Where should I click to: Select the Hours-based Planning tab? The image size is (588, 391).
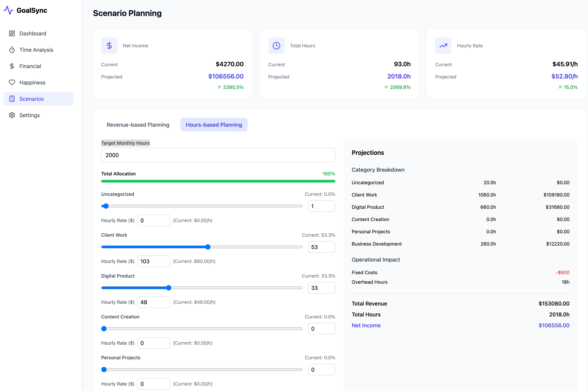coord(214,125)
